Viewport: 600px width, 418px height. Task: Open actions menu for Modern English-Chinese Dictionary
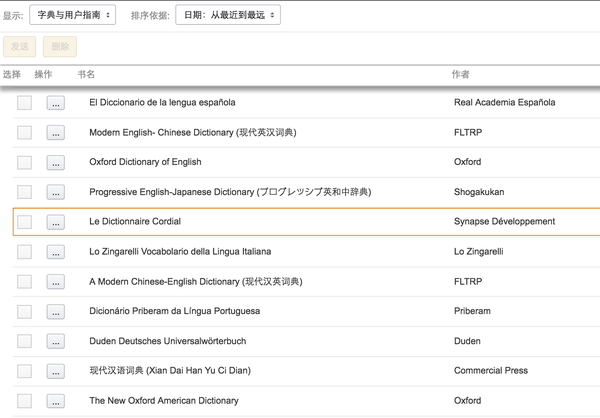click(x=55, y=132)
